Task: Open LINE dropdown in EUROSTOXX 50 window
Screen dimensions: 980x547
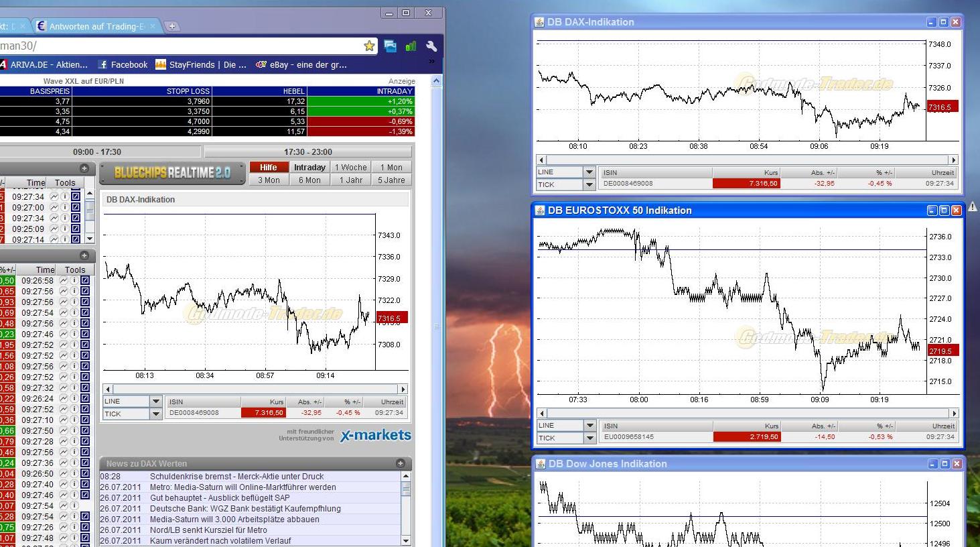Action: tap(589, 426)
